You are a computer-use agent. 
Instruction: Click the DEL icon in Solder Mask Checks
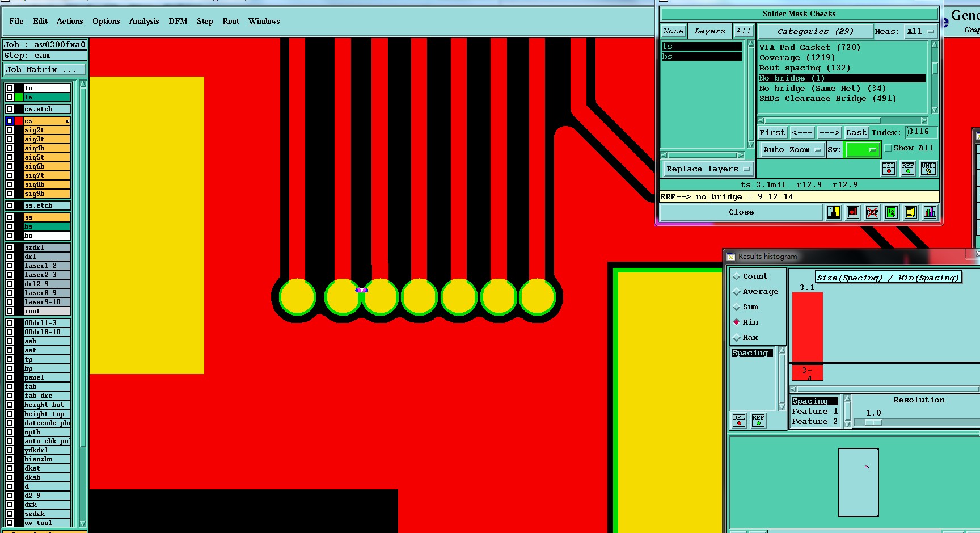coord(889,169)
